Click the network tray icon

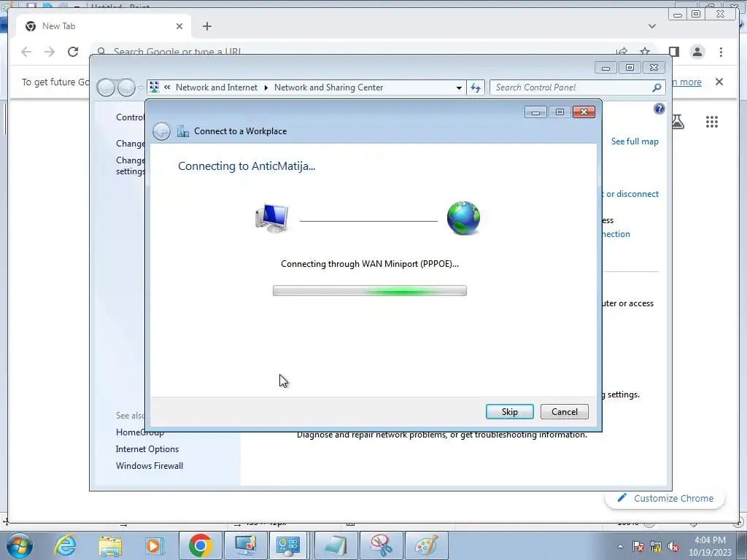tap(656, 547)
